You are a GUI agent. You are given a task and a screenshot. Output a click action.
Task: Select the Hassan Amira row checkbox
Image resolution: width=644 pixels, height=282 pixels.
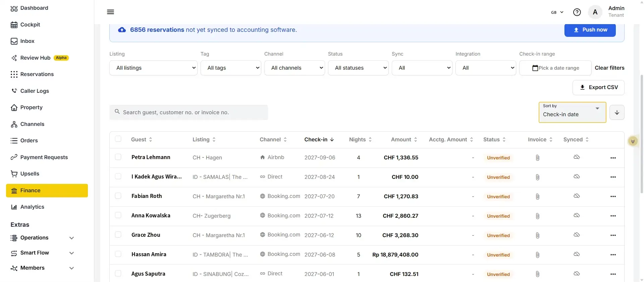point(118,254)
